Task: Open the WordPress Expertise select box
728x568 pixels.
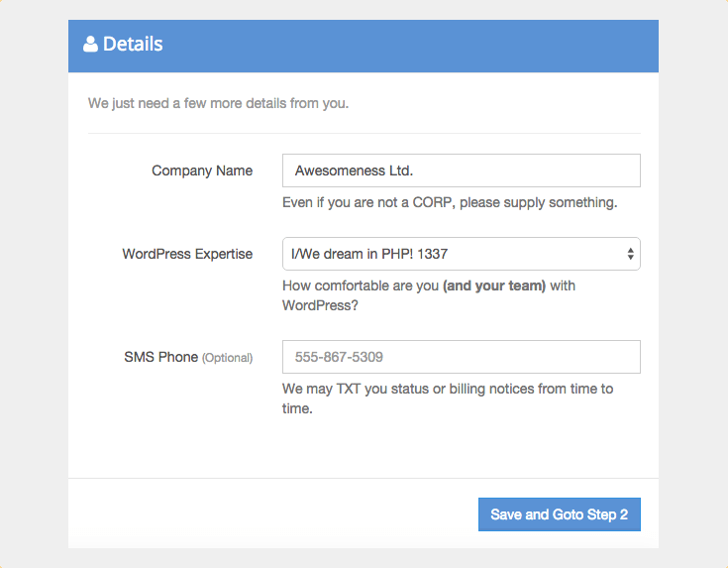Action: pyautogui.click(x=461, y=254)
